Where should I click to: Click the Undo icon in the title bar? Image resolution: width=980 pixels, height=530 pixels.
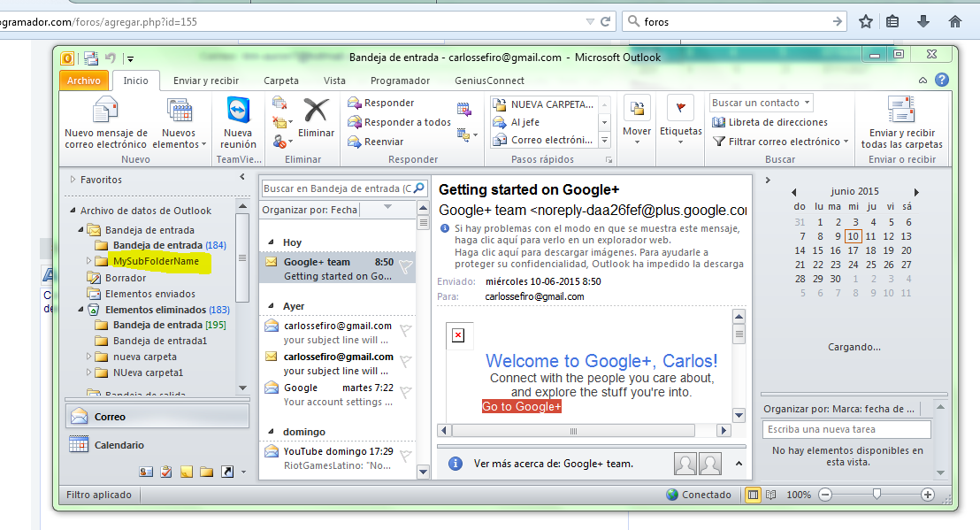pos(111,58)
